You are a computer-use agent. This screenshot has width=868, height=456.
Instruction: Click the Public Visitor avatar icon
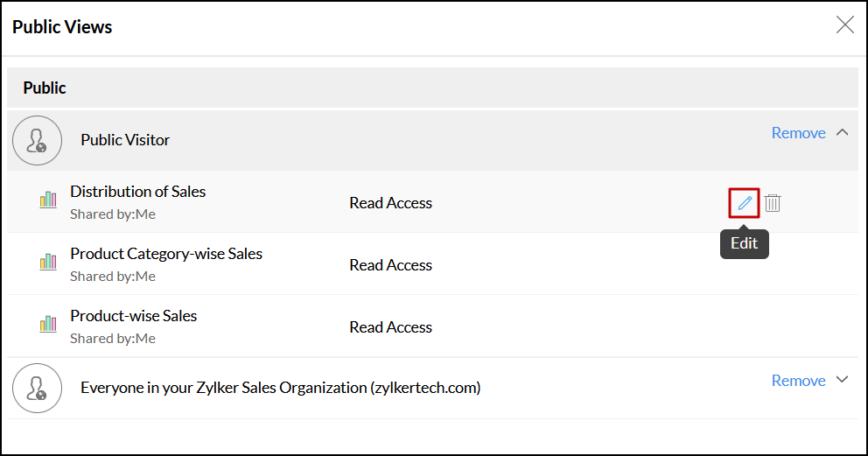point(38,140)
